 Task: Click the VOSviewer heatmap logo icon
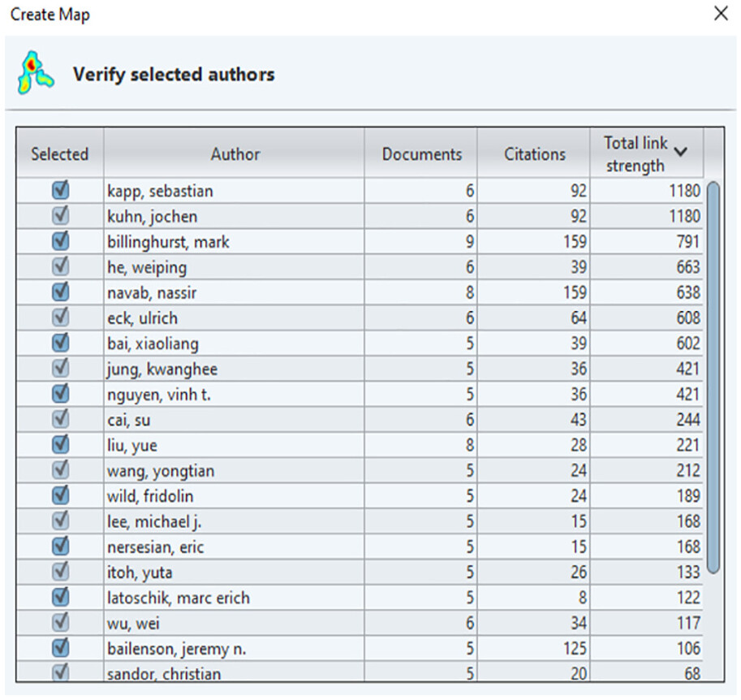coord(36,73)
